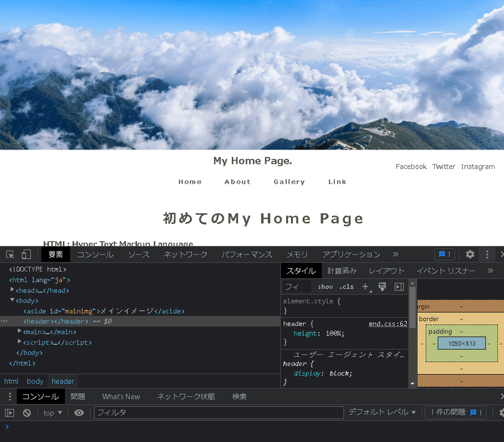Viewport: 504px width, 442px height.
Task: Open the アプリケーション panel tab
Action: pos(352,255)
